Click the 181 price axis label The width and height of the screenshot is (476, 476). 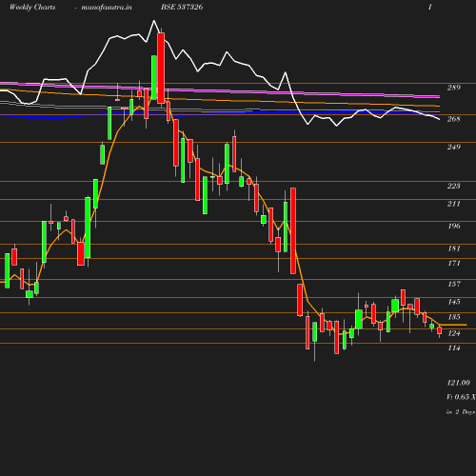[x=454, y=248]
